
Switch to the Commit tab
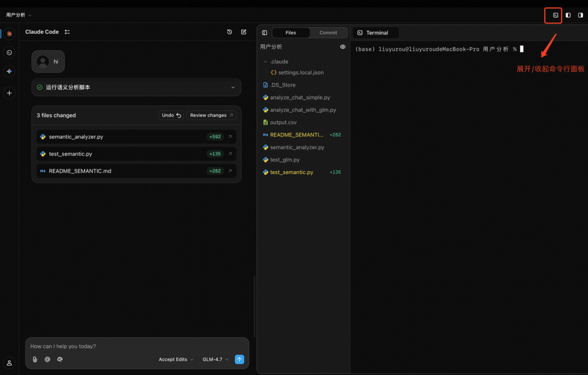pyautogui.click(x=328, y=33)
